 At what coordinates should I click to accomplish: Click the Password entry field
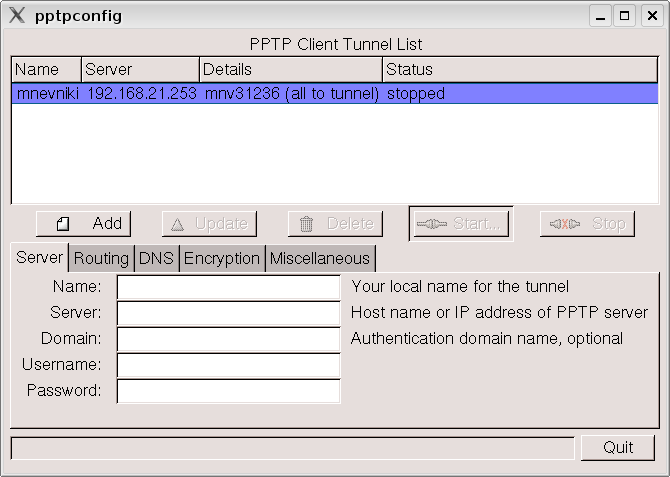229,391
